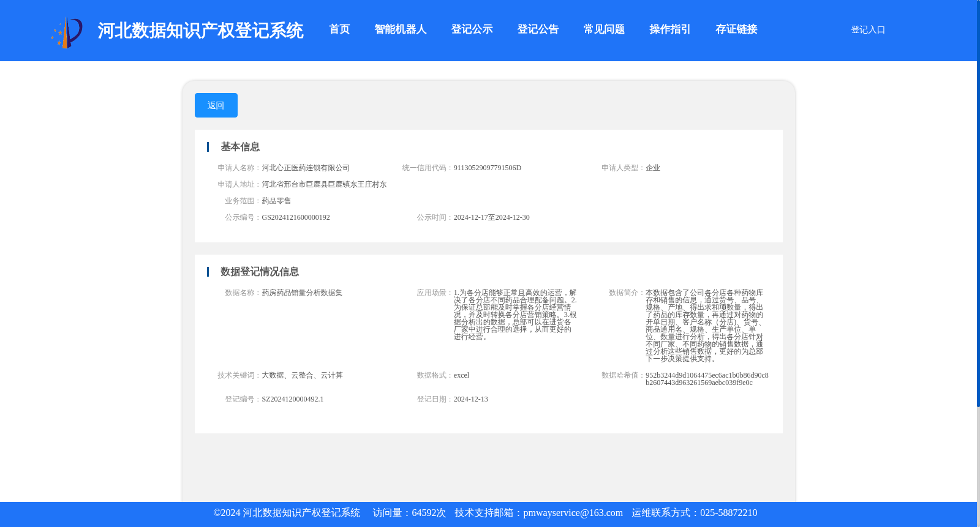This screenshot has width=980, height=527.
Task: Click support email pmwayservice@163.com in footer
Action: coord(573,513)
